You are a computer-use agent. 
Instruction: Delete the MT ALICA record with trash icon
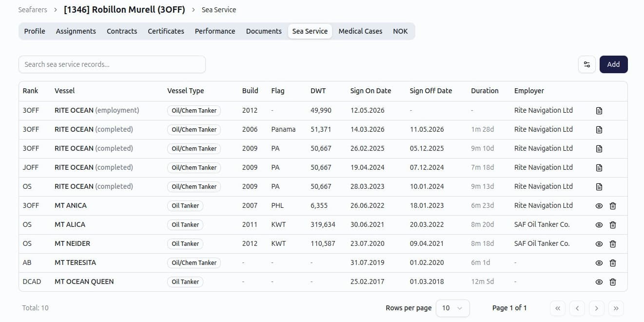pyautogui.click(x=613, y=225)
